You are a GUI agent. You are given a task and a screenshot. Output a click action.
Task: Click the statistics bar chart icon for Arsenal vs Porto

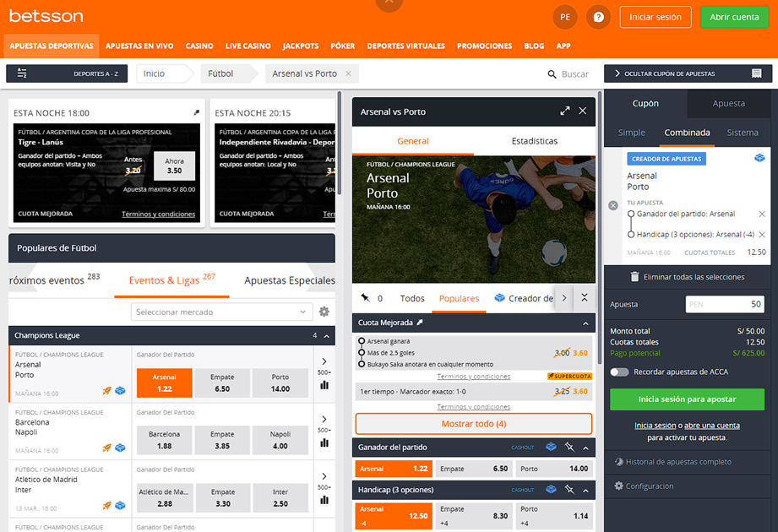324,385
